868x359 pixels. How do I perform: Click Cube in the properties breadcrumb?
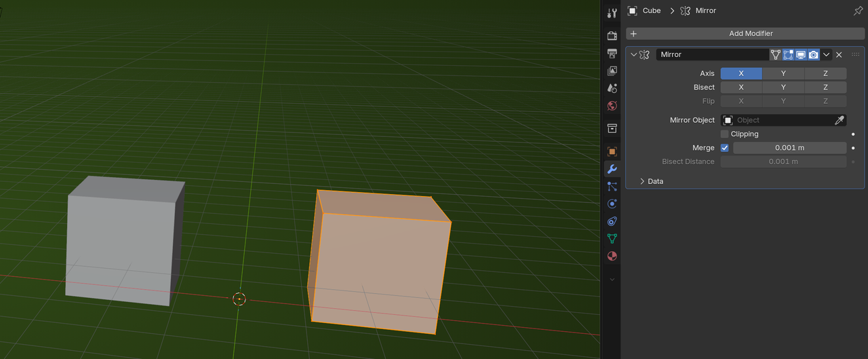point(652,11)
